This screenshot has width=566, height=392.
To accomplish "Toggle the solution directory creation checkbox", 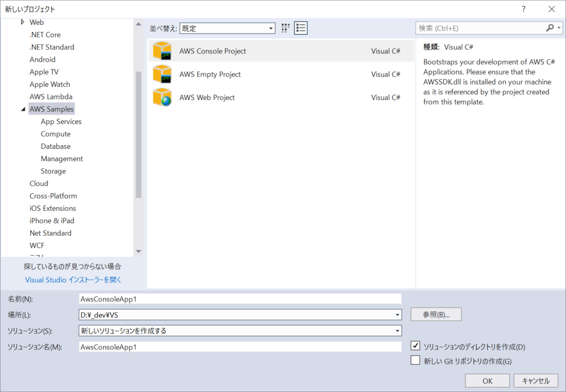I will [x=415, y=346].
